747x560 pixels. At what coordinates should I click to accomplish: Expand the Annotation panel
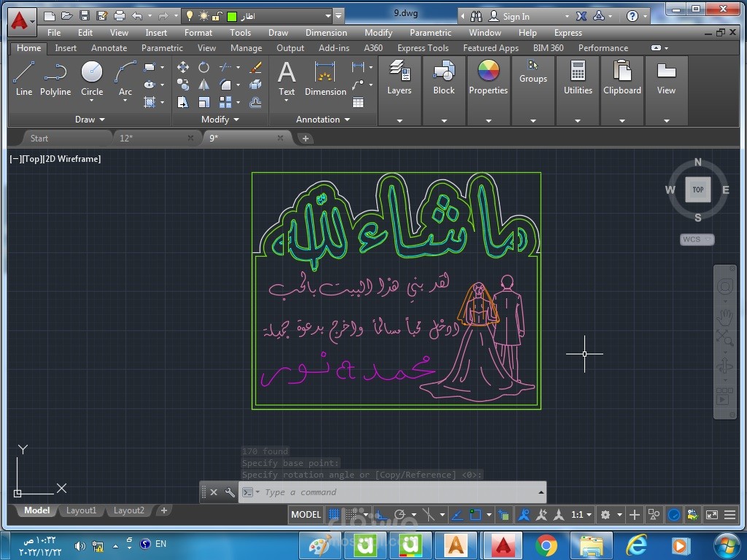click(323, 120)
